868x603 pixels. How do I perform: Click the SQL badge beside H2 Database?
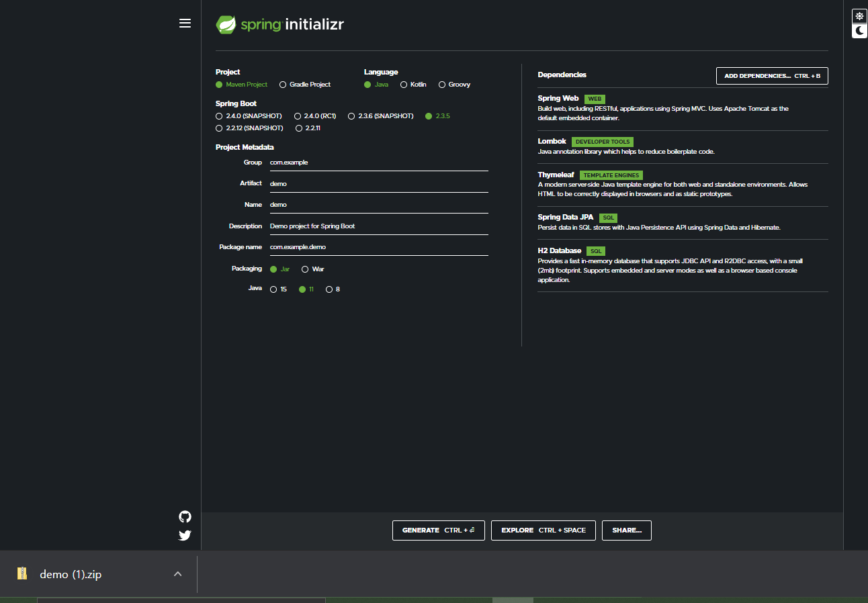pos(596,251)
